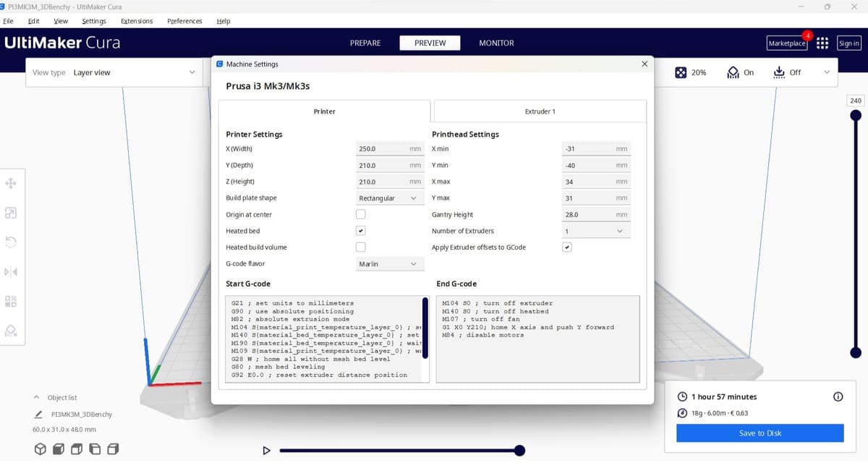Click the lower layer slider handle
The width and height of the screenshot is (868, 466).
(856, 353)
